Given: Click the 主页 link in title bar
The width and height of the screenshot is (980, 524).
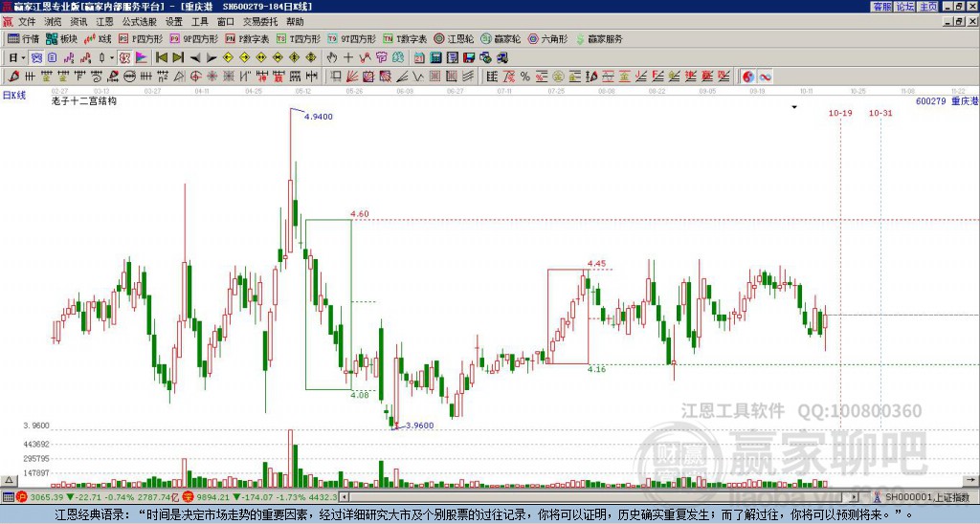Looking at the screenshot, I should [x=928, y=7].
